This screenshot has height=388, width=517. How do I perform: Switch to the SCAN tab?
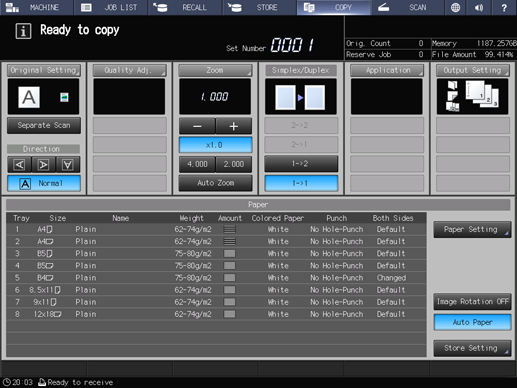click(408, 7)
